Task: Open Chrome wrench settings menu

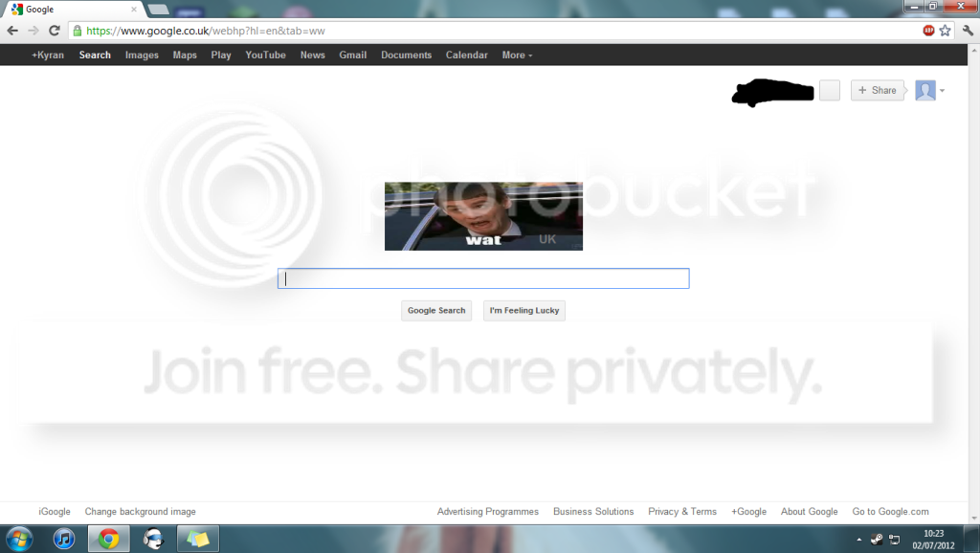Action: click(x=969, y=31)
